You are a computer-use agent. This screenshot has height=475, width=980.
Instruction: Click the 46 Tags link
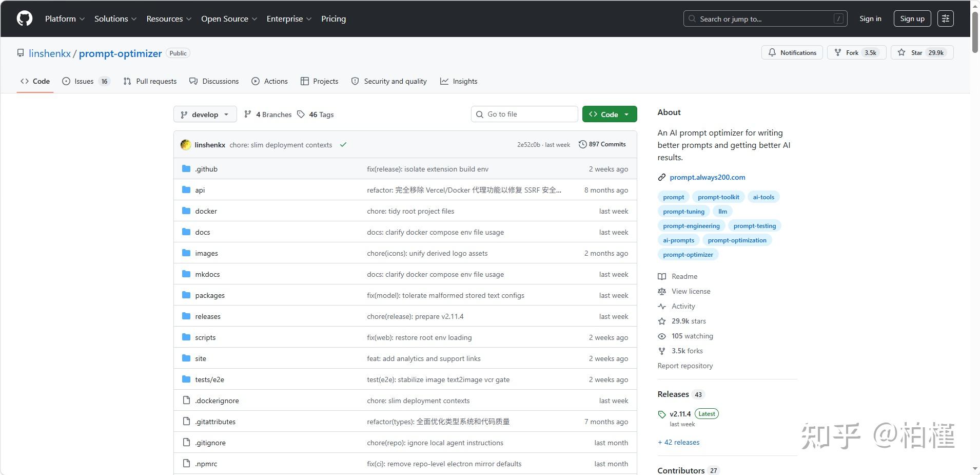(316, 115)
